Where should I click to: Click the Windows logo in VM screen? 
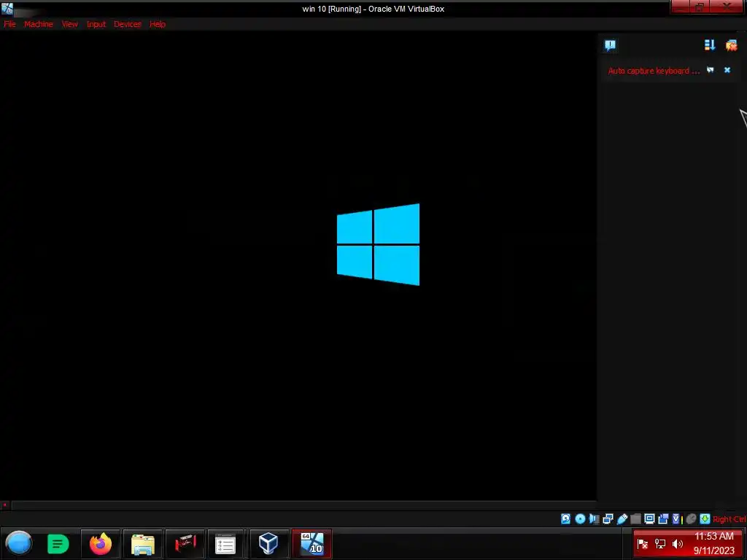tap(379, 244)
